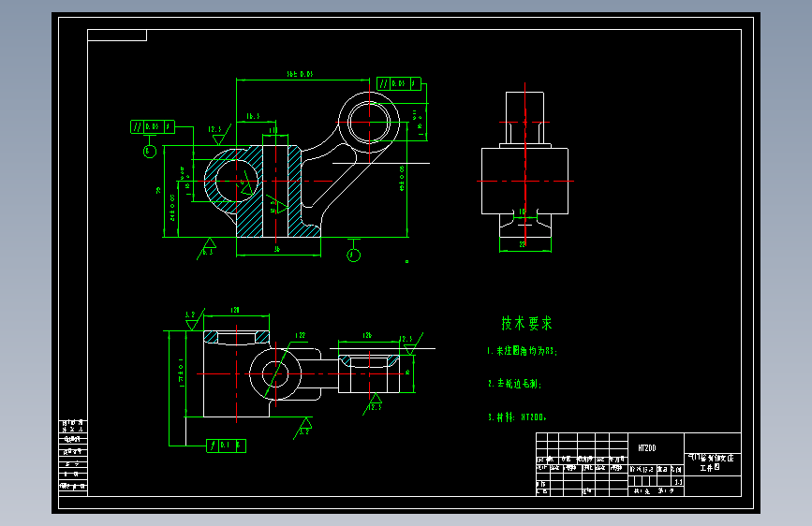This screenshot has width=812, height=526.
Task: Click note 2 about removing sharp burrs
Action: [515, 384]
